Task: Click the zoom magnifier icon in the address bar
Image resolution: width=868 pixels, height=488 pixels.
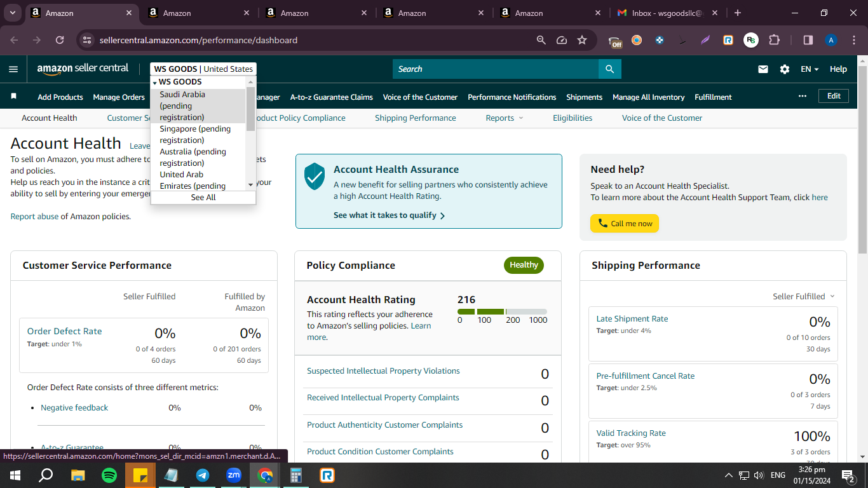Action: pos(541,40)
